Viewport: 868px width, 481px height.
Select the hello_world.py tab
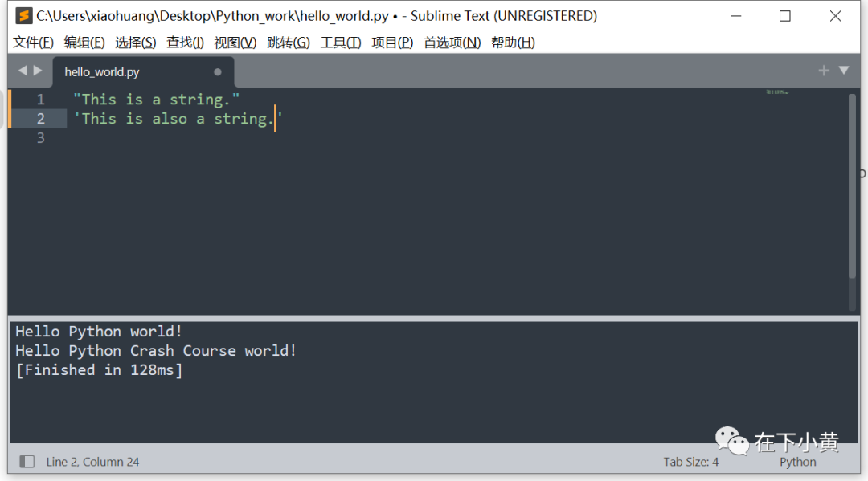(x=143, y=72)
